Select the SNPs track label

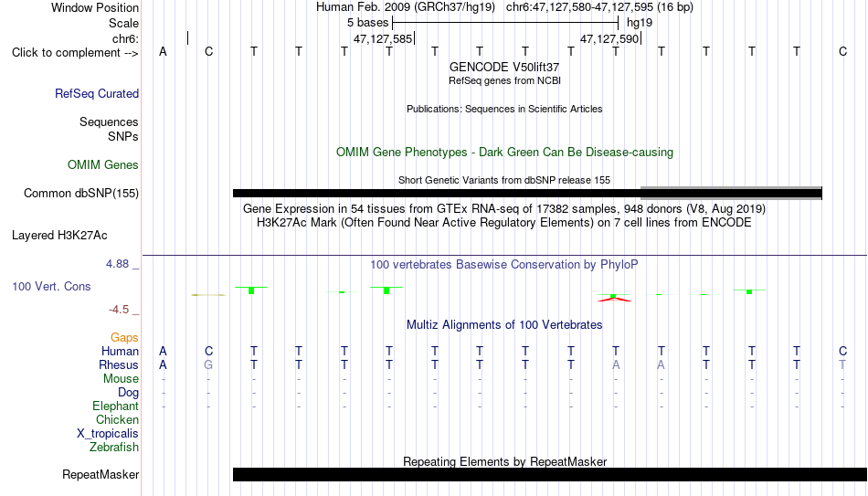click(x=123, y=136)
